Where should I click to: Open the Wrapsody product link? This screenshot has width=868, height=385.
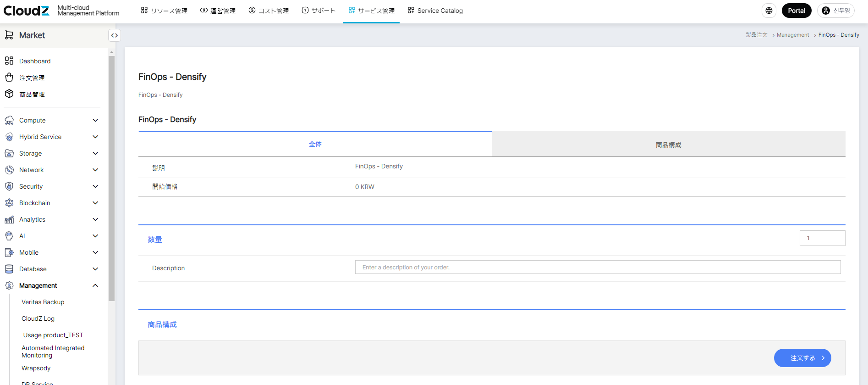coord(36,368)
